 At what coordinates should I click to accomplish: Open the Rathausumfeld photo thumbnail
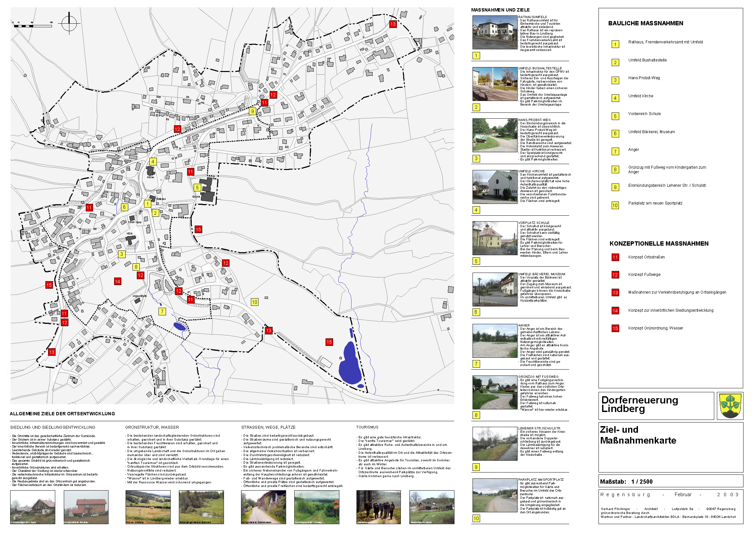pos(495,32)
